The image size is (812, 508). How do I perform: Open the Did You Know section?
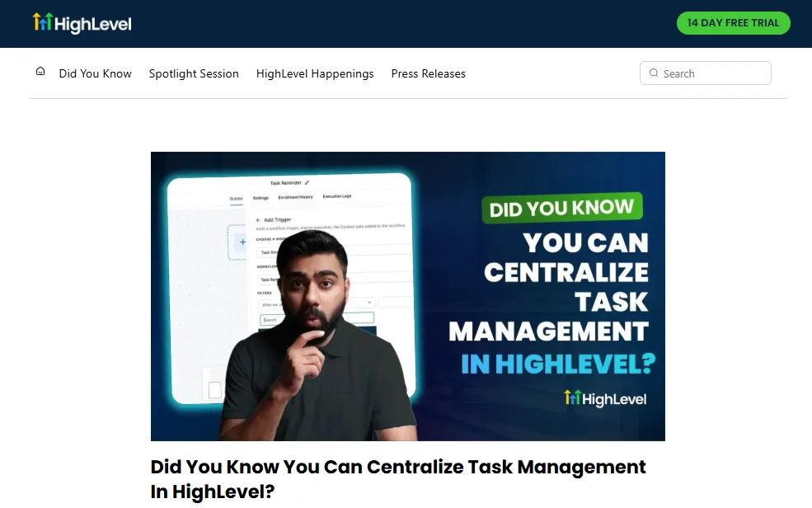click(x=96, y=73)
